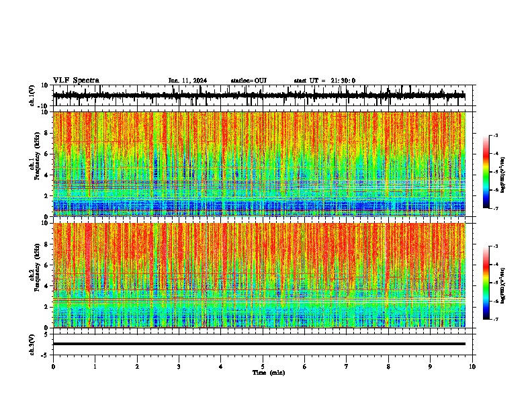Screen dimensions: 532x411
Task: Click the ch.1 "Frequency (kHz)" axis label
Action: (37, 156)
